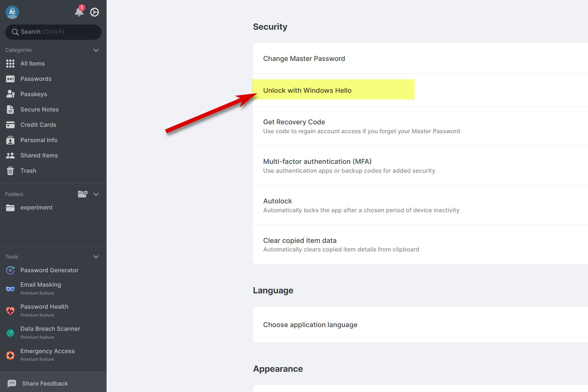Click the Emergency Access icon

tap(10, 355)
